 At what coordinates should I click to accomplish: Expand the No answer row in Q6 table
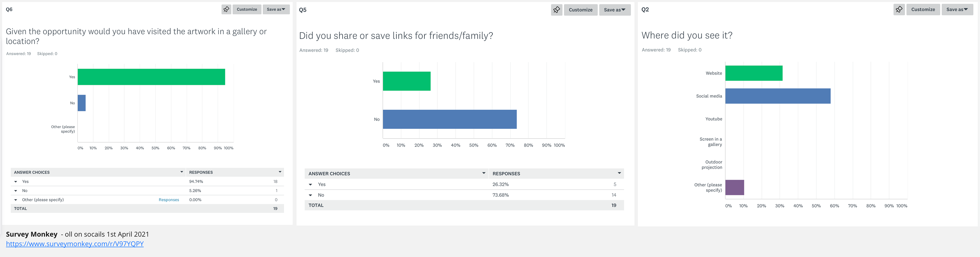point(16,191)
